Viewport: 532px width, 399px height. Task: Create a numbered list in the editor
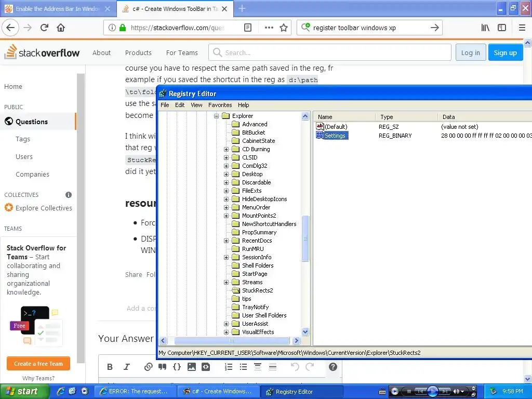click(x=229, y=367)
